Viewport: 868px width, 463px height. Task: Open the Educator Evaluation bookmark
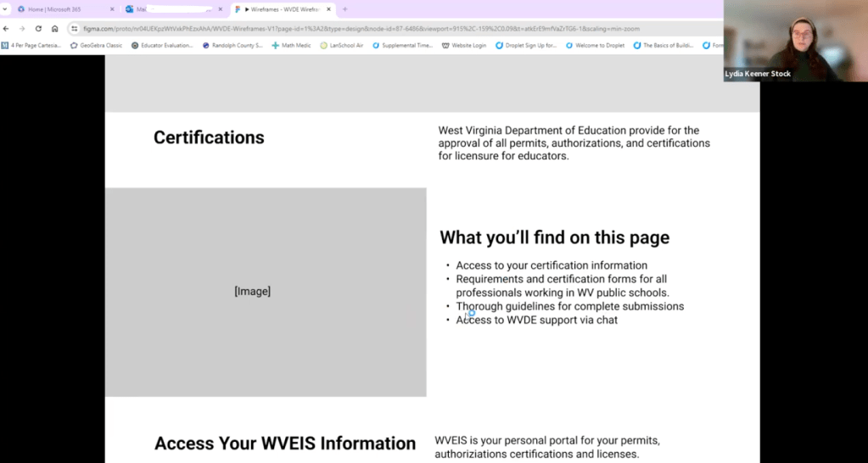[x=162, y=45]
